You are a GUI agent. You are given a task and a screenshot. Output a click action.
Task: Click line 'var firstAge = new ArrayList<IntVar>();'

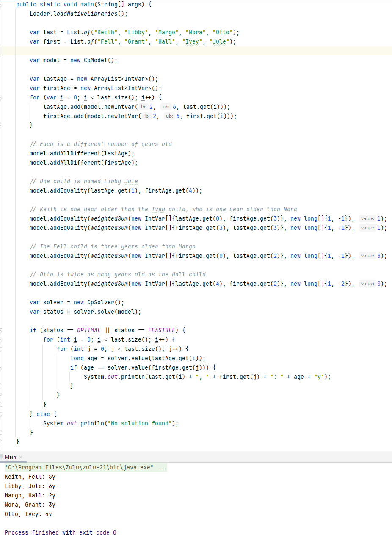click(x=96, y=88)
